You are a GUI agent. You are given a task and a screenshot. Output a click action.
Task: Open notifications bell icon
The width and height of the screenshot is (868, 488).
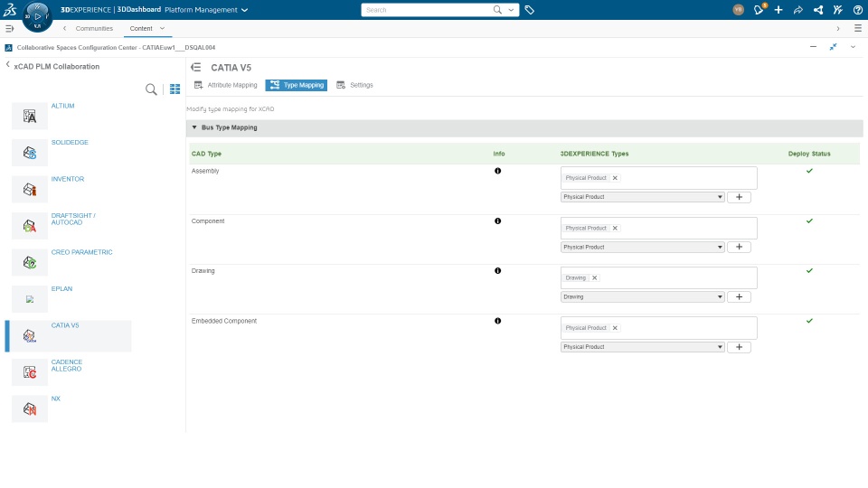click(x=759, y=9)
